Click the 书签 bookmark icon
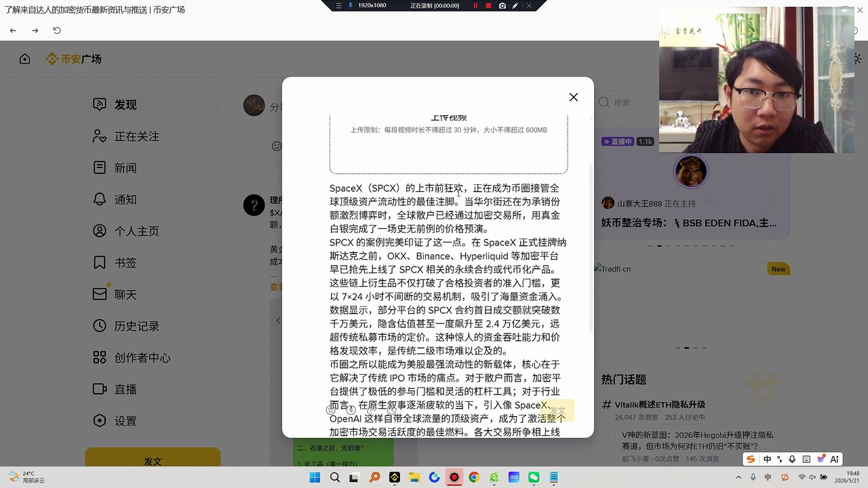 click(x=100, y=262)
